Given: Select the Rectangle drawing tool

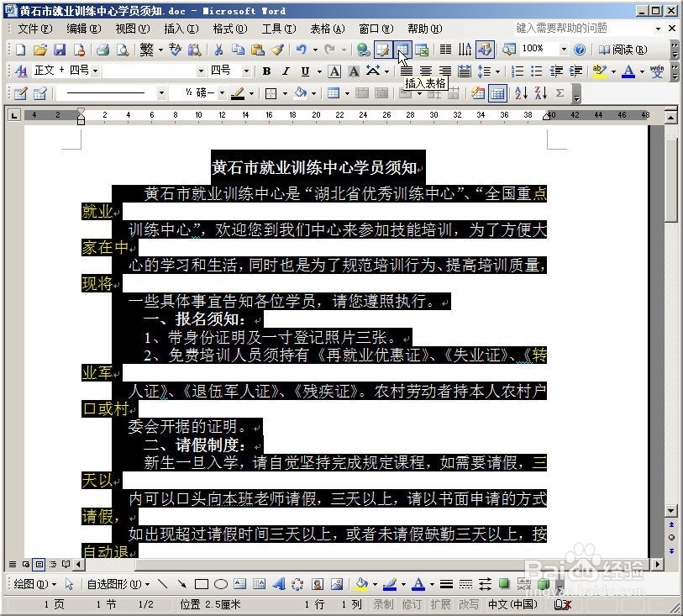Looking at the screenshot, I should tap(202, 584).
